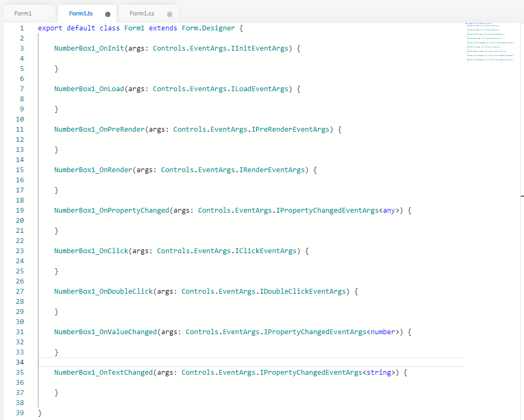Click the minimap code preview
Image resolution: width=524 pixels, height=420 pixels.
[x=489, y=44]
